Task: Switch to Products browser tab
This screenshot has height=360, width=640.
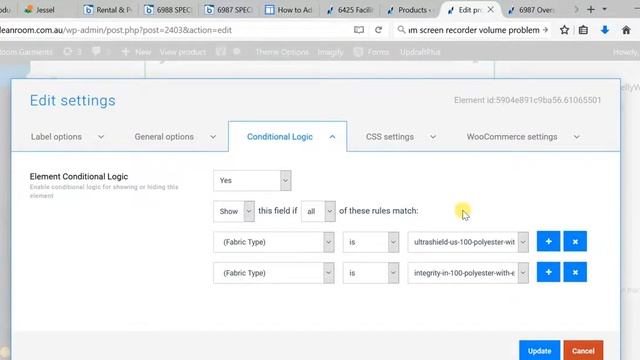Action: click(x=410, y=10)
